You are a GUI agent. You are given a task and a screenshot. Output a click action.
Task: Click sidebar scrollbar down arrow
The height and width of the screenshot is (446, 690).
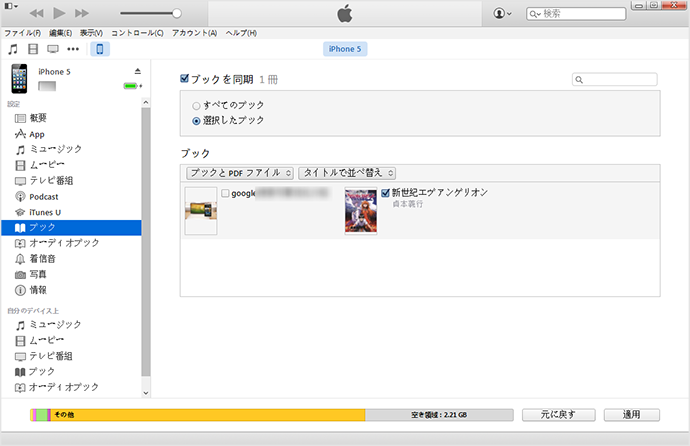pyautogui.click(x=146, y=393)
